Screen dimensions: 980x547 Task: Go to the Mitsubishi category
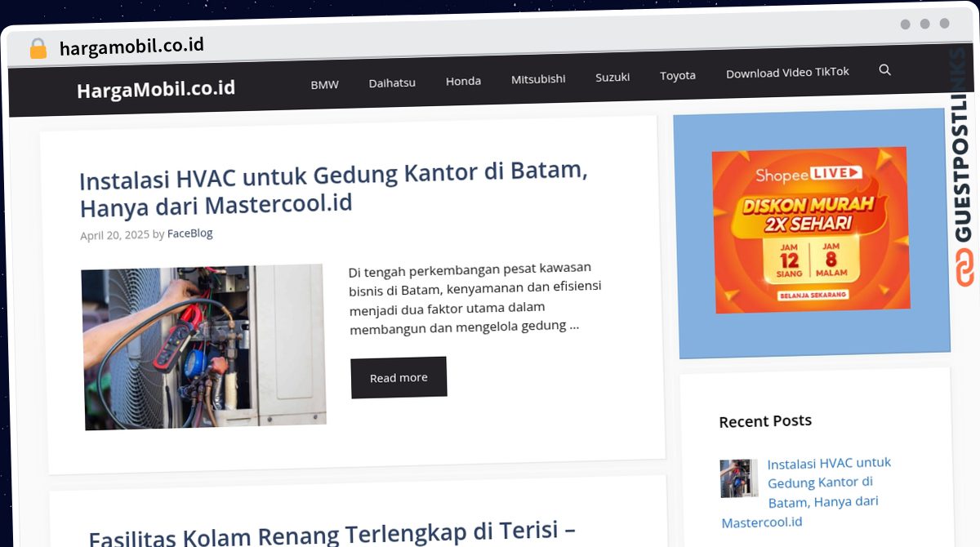click(538, 79)
